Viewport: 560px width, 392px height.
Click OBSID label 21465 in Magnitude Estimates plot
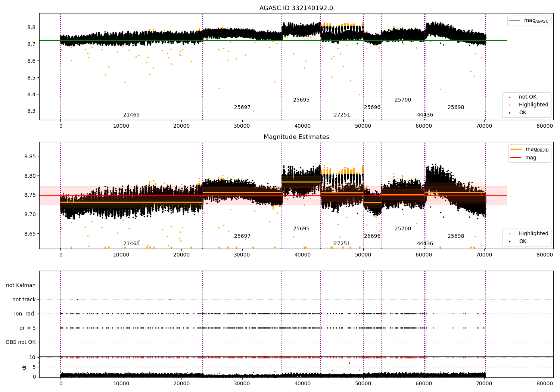(131, 244)
